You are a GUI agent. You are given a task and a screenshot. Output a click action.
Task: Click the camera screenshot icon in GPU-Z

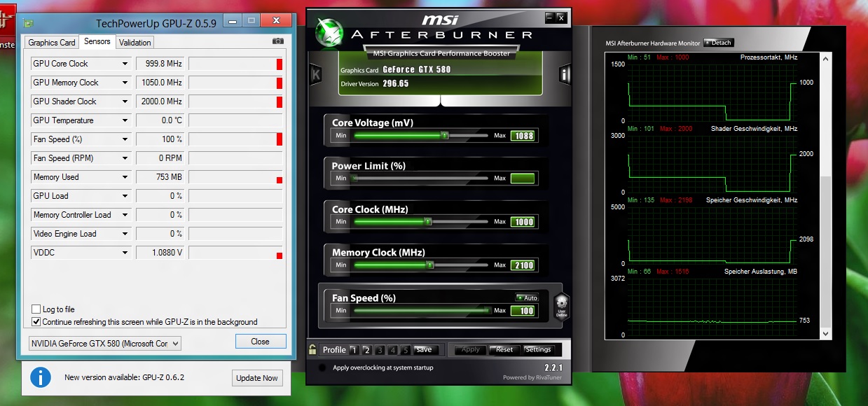coord(278,41)
